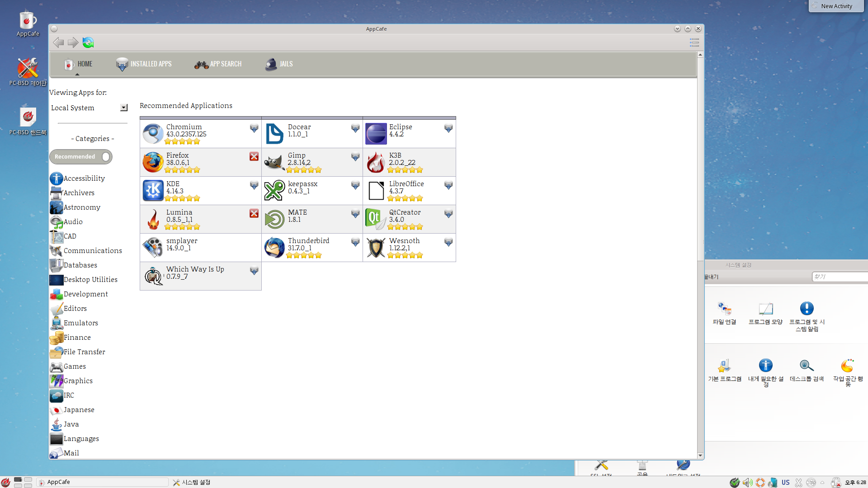Click the scrollbar down arrow in AppCafe

click(700, 455)
